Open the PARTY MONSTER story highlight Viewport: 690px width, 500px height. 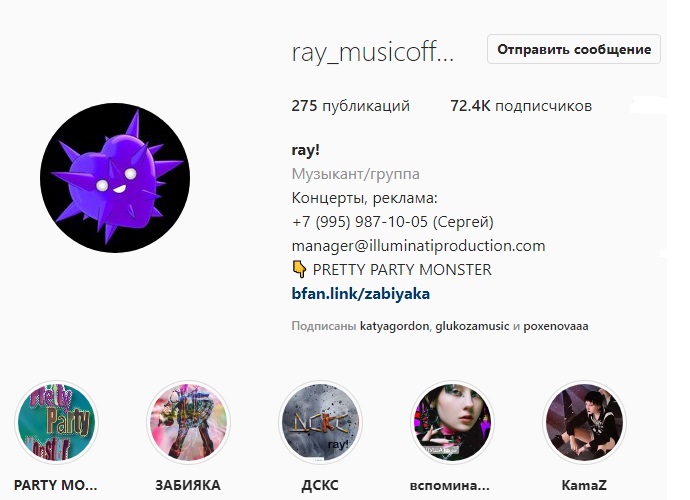pyautogui.click(x=56, y=422)
